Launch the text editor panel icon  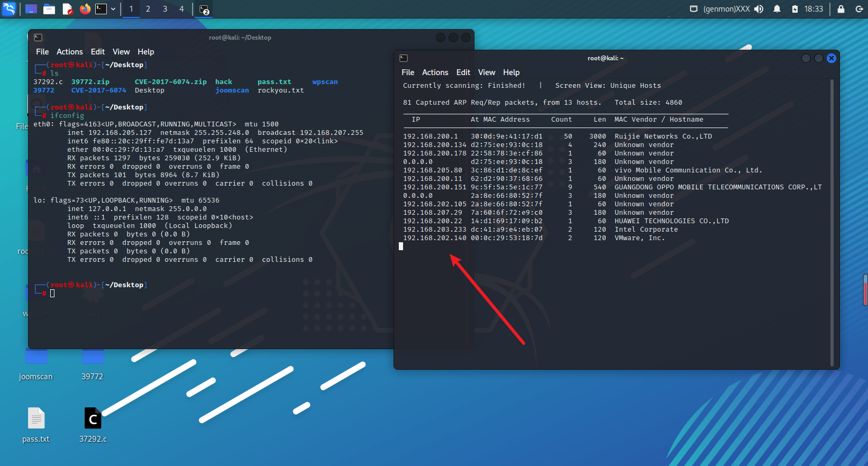pos(67,9)
